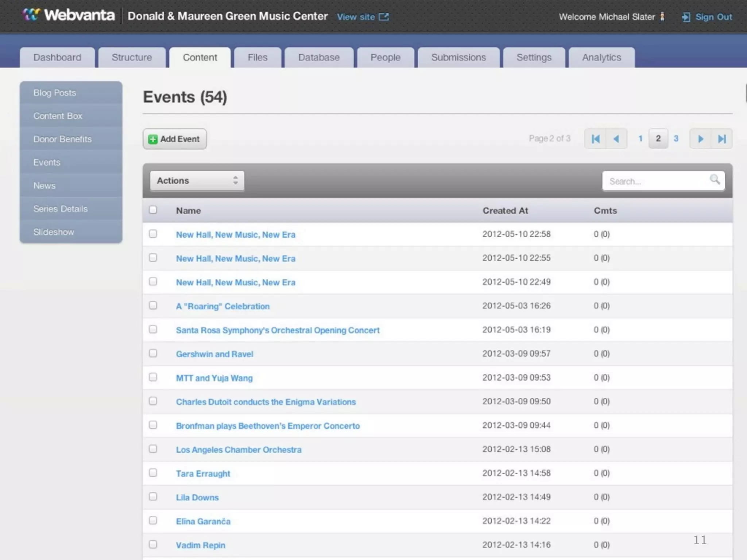This screenshot has width=747, height=560.
Task: Select Series Details in the sidebar
Action: coord(61,209)
